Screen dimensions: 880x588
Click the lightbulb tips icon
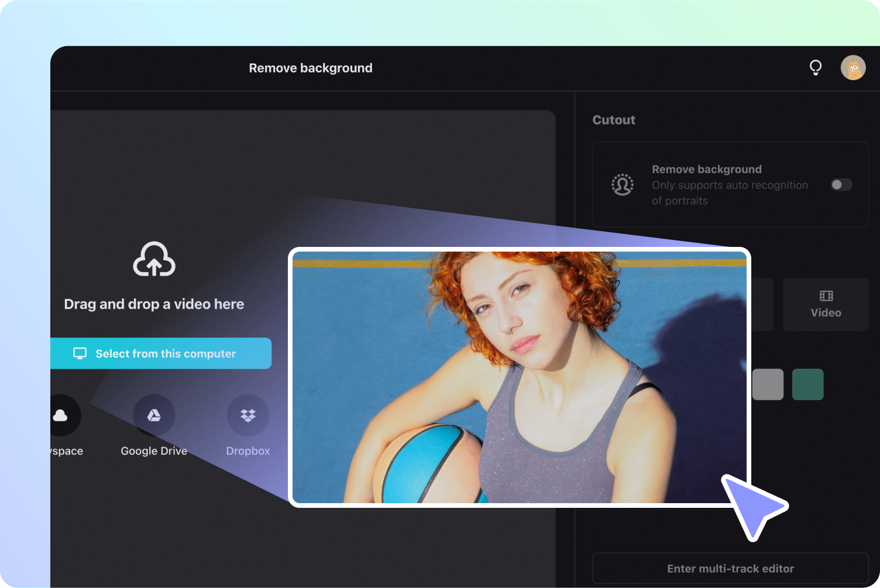[x=815, y=68]
